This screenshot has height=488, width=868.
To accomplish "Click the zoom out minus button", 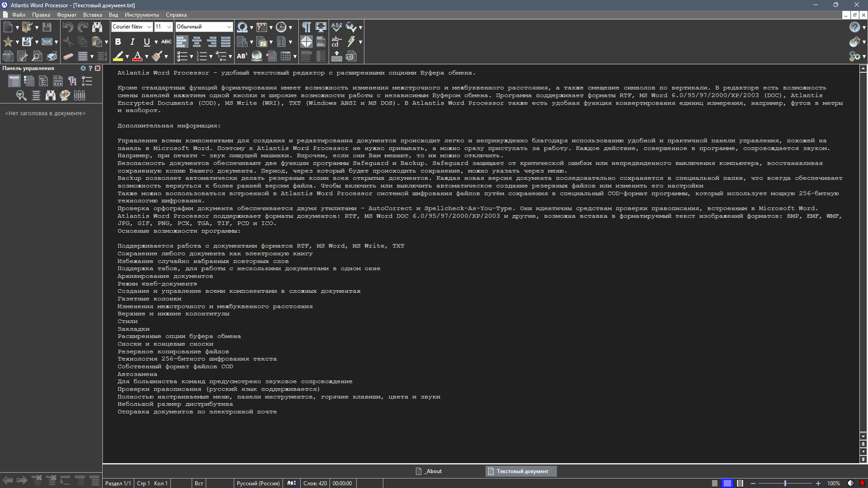I will click(753, 483).
